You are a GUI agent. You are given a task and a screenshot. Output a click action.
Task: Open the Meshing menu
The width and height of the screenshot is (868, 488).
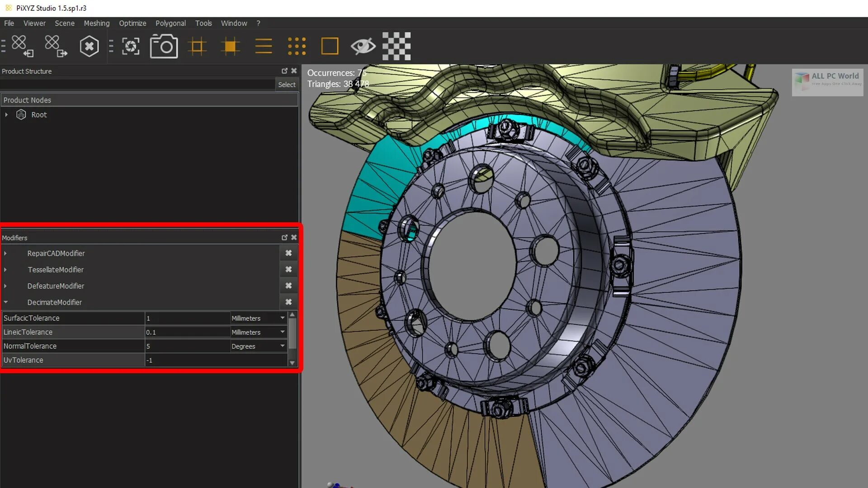96,23
